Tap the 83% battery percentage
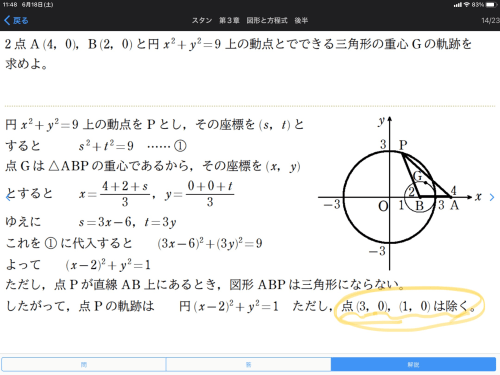Viewport: 500px width, 375px height. [x=478, y=5]
